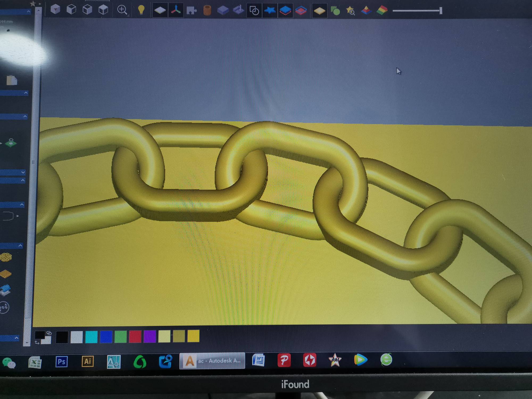
Task: Collapse the topmost blue section header in left panel
Action: coord(15,12)
